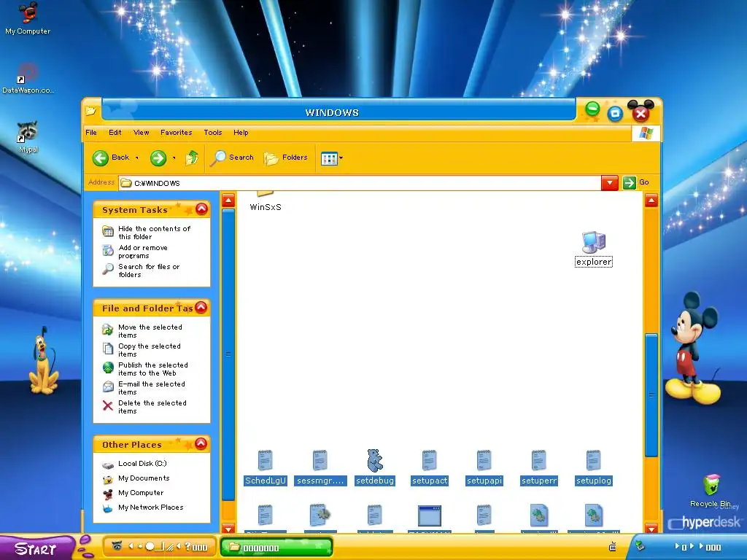Click the task pane scrollbar thumb
747x560 pixels.
point(228,354)
